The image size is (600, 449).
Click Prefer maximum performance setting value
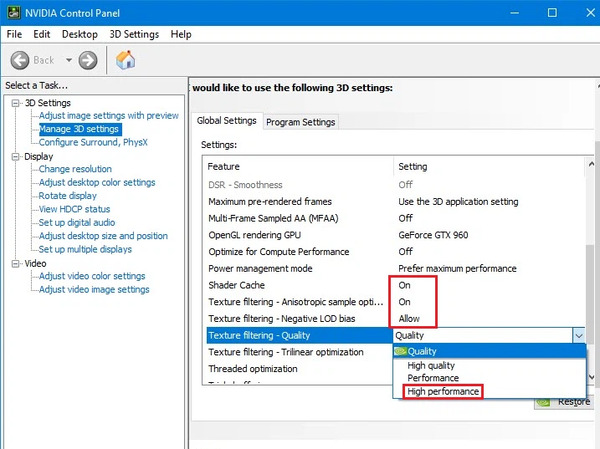pyautogui.click(x=457, y=268)
